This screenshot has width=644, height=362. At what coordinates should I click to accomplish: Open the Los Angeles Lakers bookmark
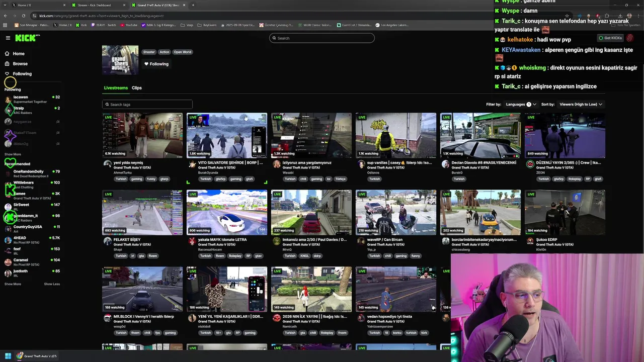(392, 25)
